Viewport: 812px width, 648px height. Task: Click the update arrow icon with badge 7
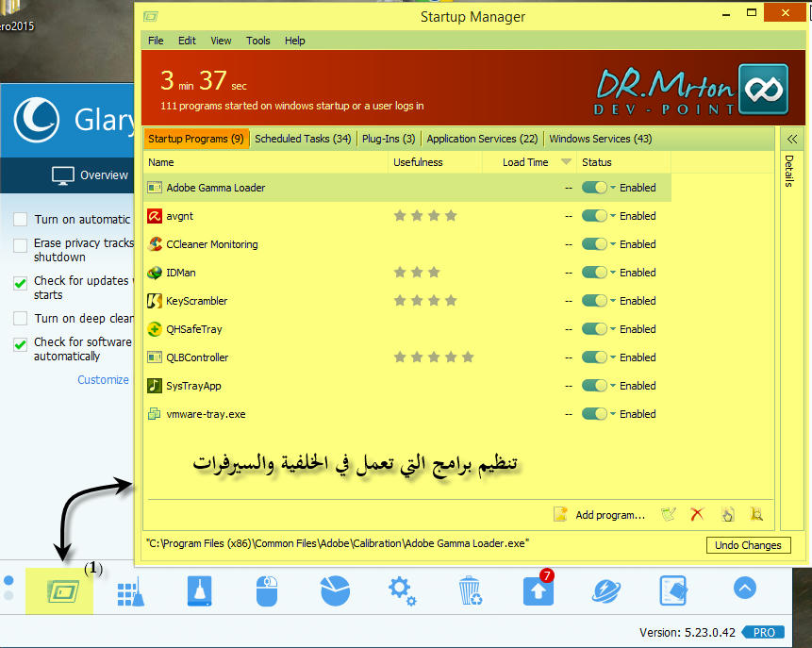click(538, 591)
